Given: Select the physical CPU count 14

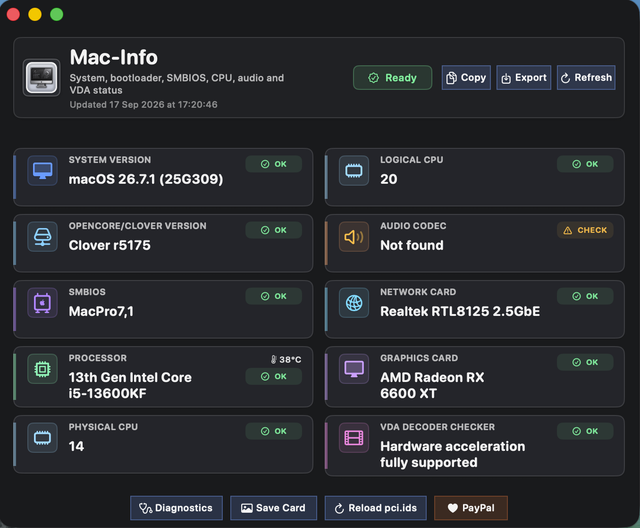Looking at the screenshot, I should tap(76, 446).
